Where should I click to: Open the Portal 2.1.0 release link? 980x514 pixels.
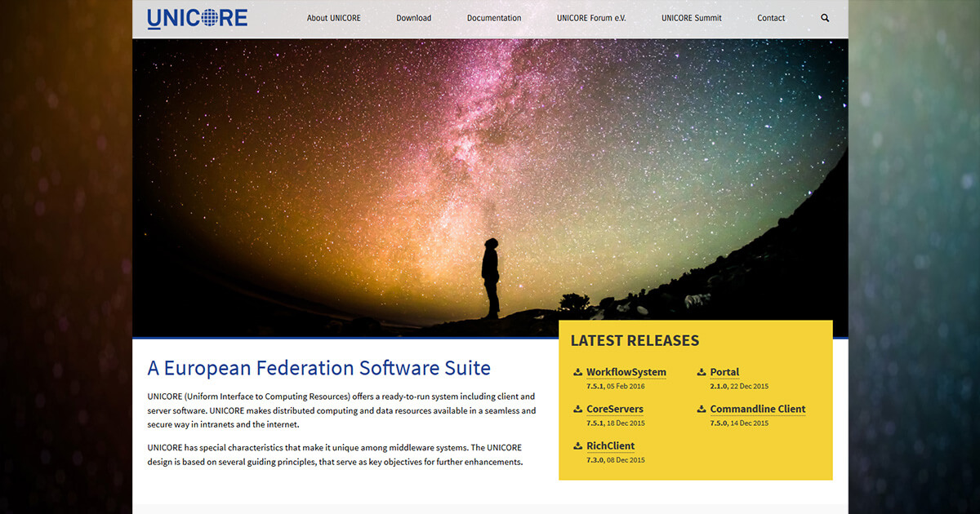pos(724,372)
